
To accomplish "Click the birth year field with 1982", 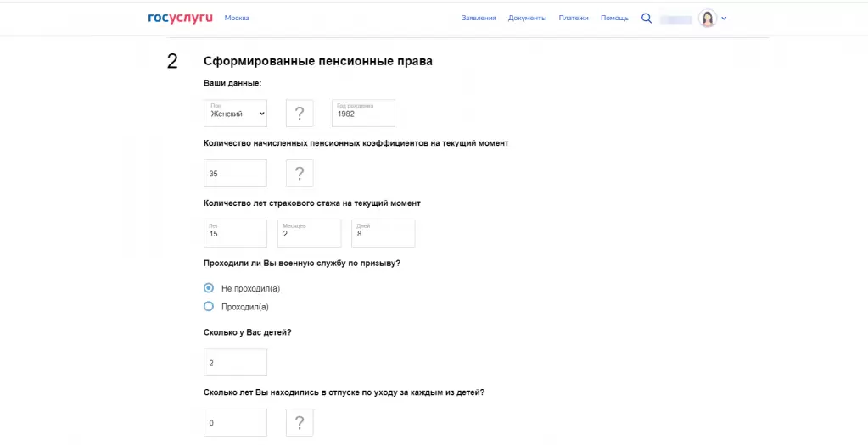I will (363, 114).
